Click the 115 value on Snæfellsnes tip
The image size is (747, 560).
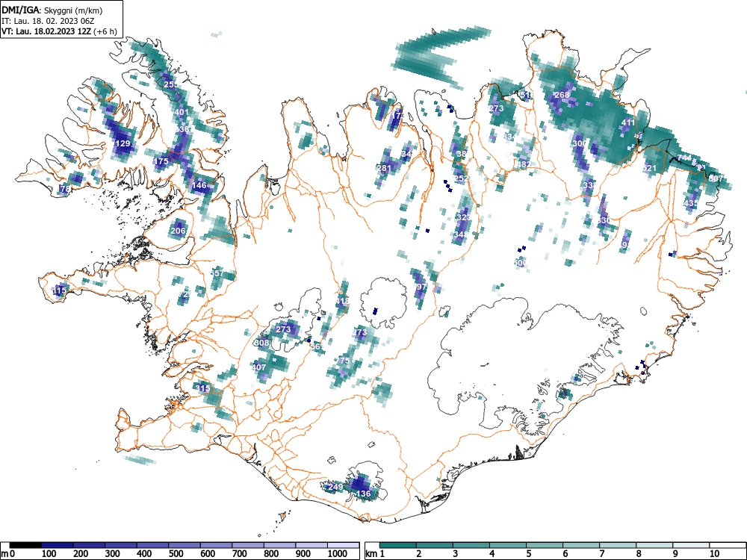60,290
